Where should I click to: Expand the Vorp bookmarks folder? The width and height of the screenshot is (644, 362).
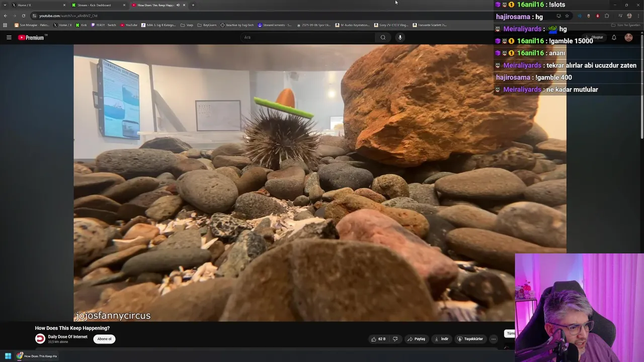pyautogui.click(x=187, y=25)
